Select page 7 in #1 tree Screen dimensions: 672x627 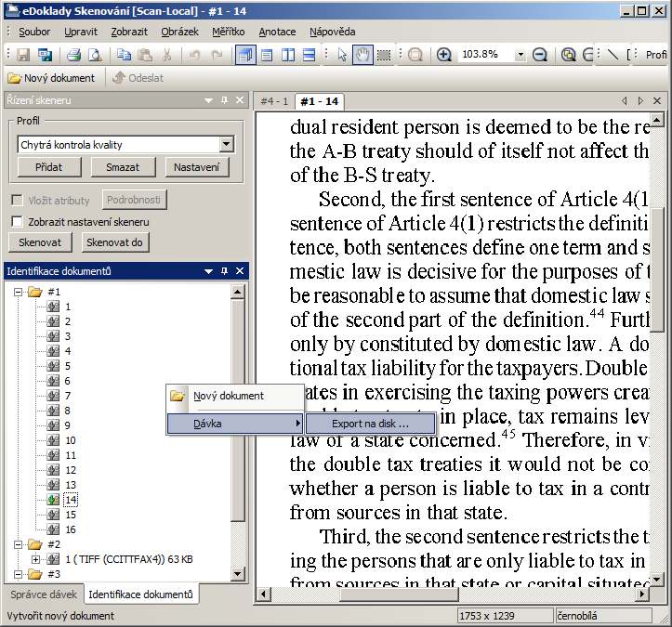(x=67, y=396)
